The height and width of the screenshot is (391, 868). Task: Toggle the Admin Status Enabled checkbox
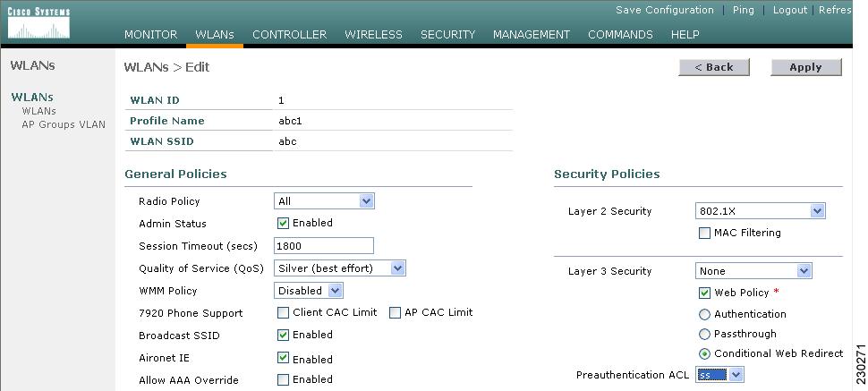[x=283, y=223]
